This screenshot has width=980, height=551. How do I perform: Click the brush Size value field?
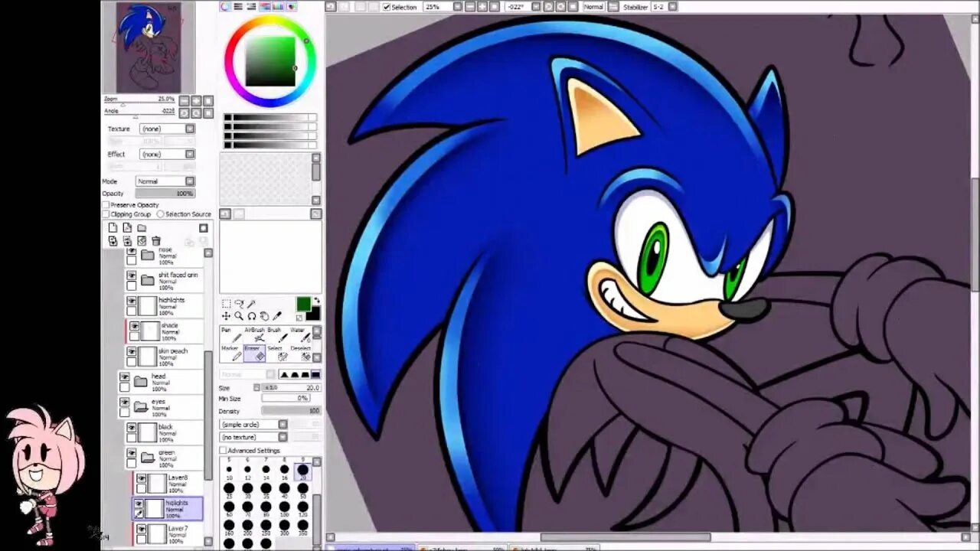coord(291,388)
